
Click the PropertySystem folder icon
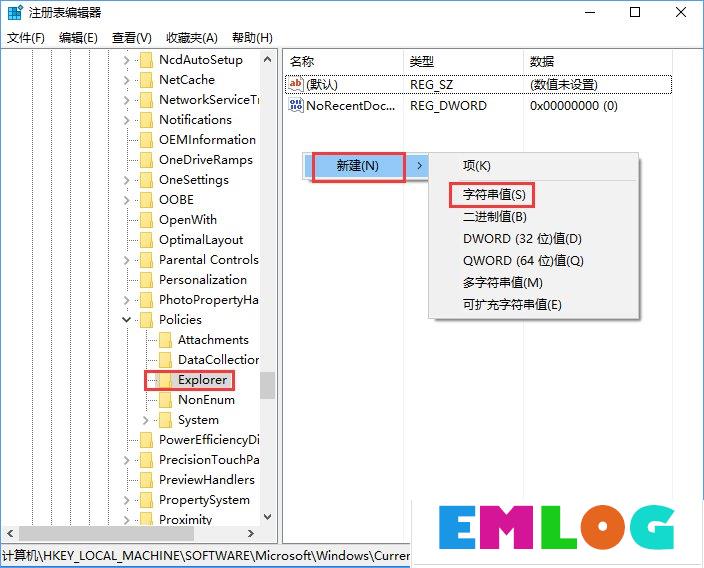(146, 500)
